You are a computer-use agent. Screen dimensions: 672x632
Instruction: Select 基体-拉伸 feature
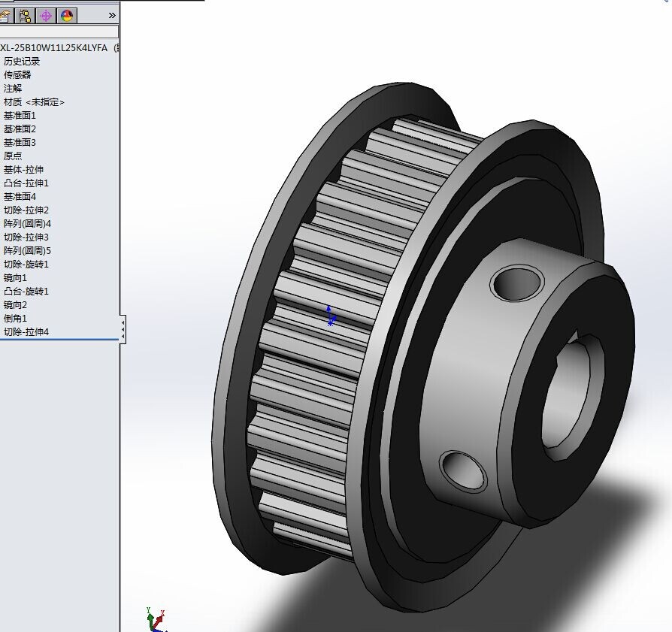click(23, 170)
